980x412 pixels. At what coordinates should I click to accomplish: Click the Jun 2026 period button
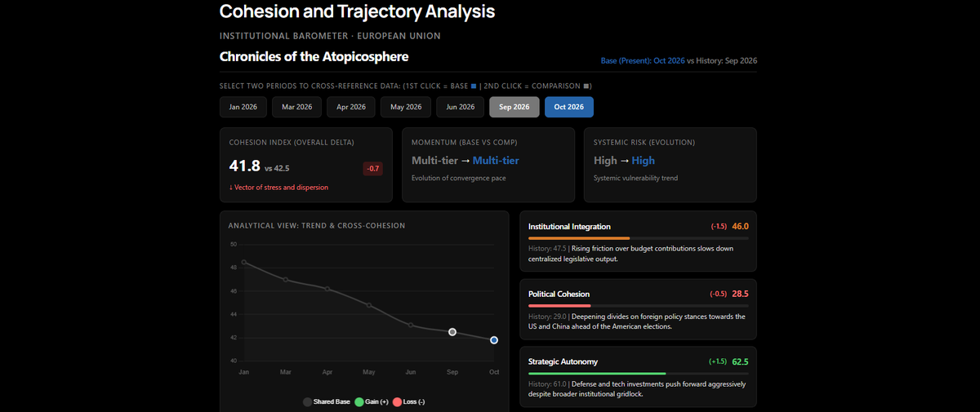pos(460,107)
